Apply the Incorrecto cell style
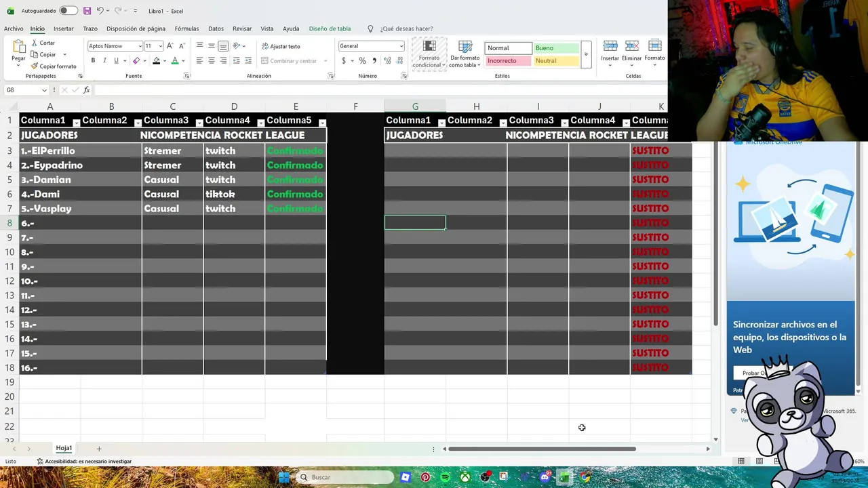868x488 pixels. tap(509, 60)
